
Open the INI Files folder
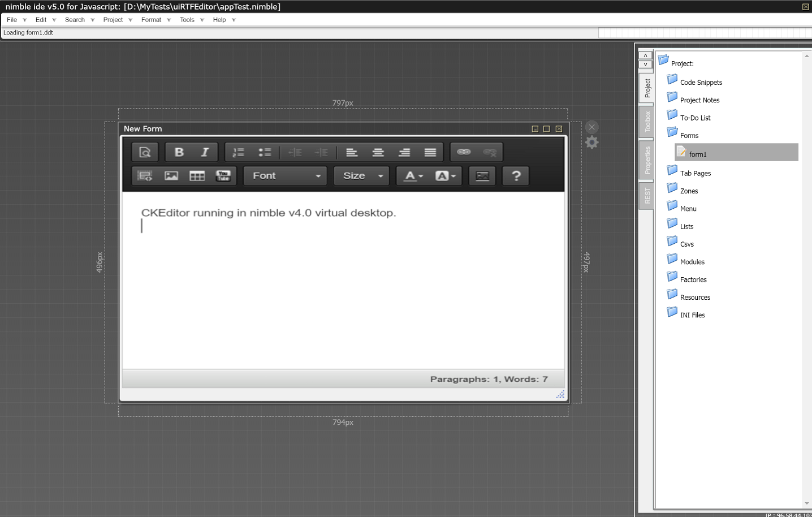686,314
